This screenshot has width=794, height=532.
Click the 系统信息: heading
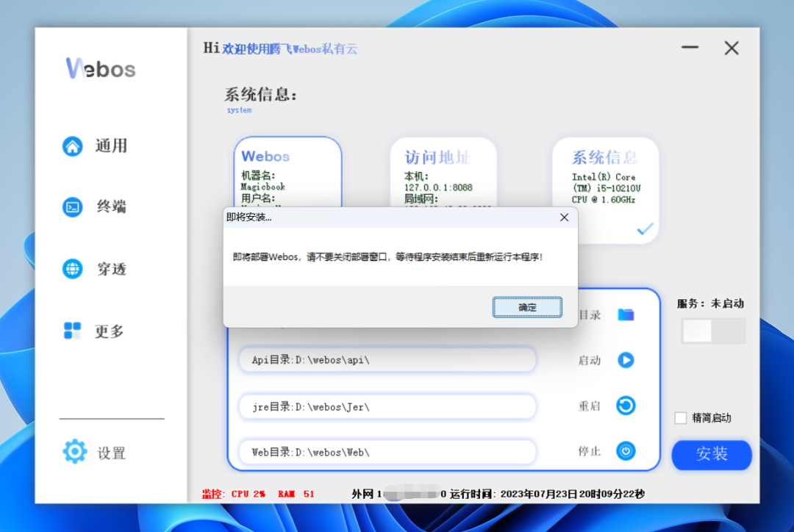[x=260, y=95]
